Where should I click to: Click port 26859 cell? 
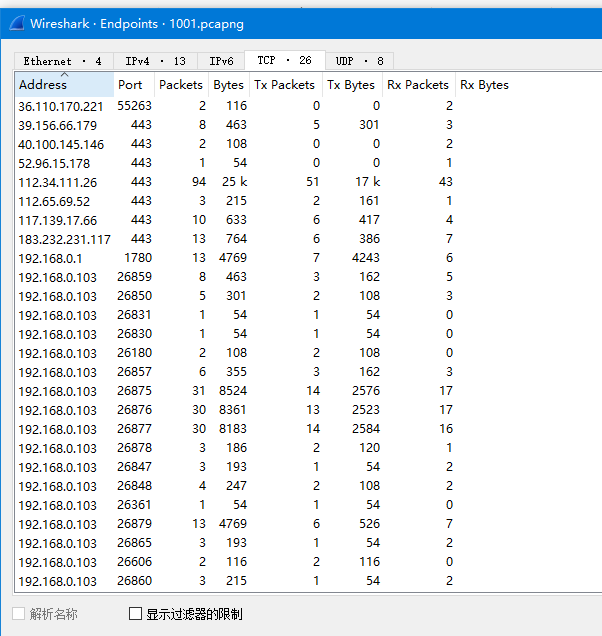point(134,277)
